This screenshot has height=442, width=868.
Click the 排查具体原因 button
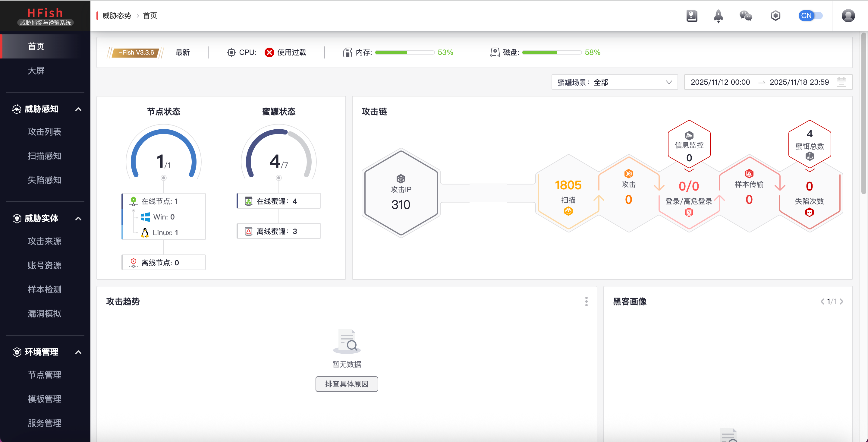click(x=346, y=384)
